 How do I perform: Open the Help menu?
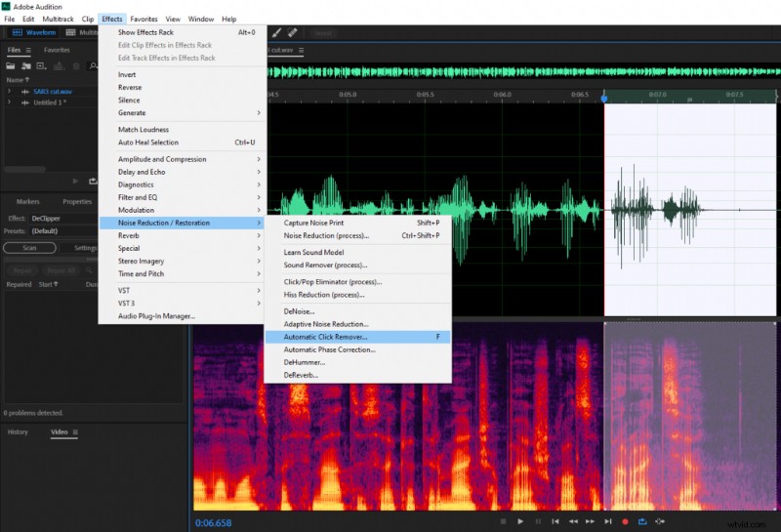coord(229,19)
